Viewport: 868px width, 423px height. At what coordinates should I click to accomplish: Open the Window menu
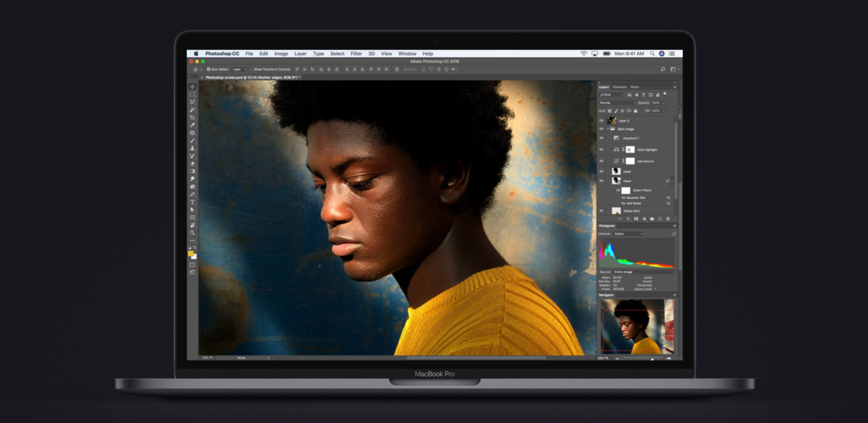[x=407, y=54]
